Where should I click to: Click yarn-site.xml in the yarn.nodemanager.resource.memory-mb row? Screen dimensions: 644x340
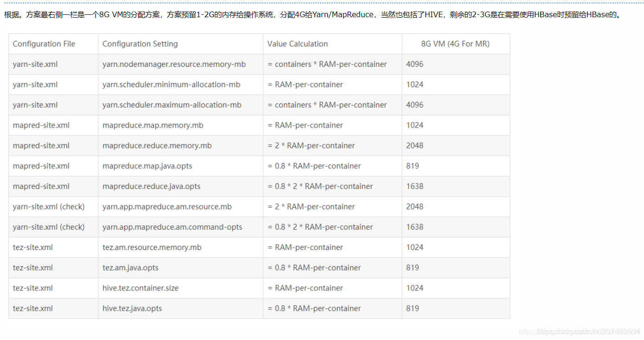[x=35, y=64]
